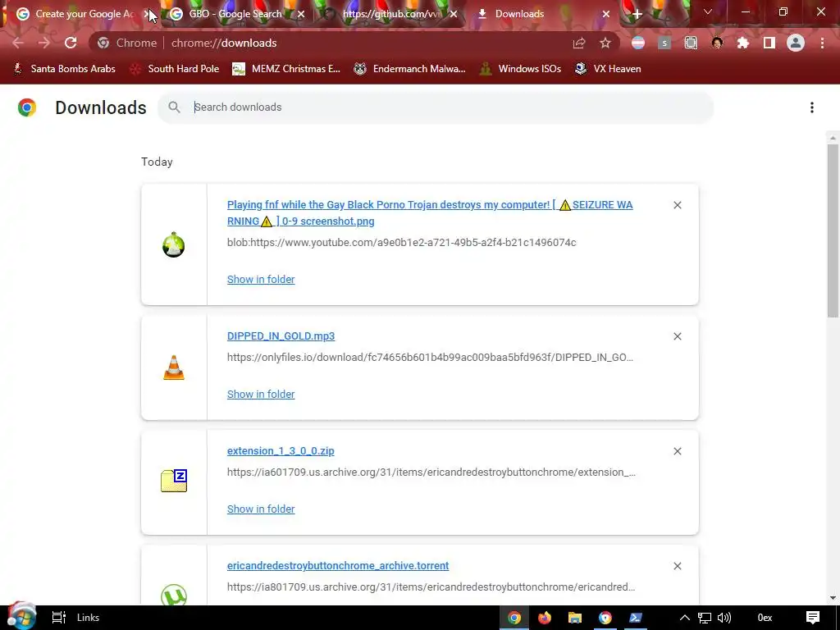Screen dimensions: 840x630
Task: Remove DIPPED_IN_GOLD.mp3 from the list
Action: (x=677, y=336)
